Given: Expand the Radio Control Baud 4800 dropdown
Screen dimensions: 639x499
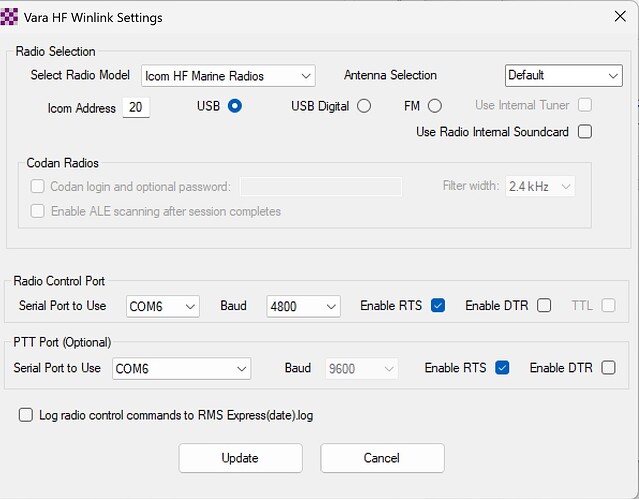Looking at the screenshot, I should (304, 306).
